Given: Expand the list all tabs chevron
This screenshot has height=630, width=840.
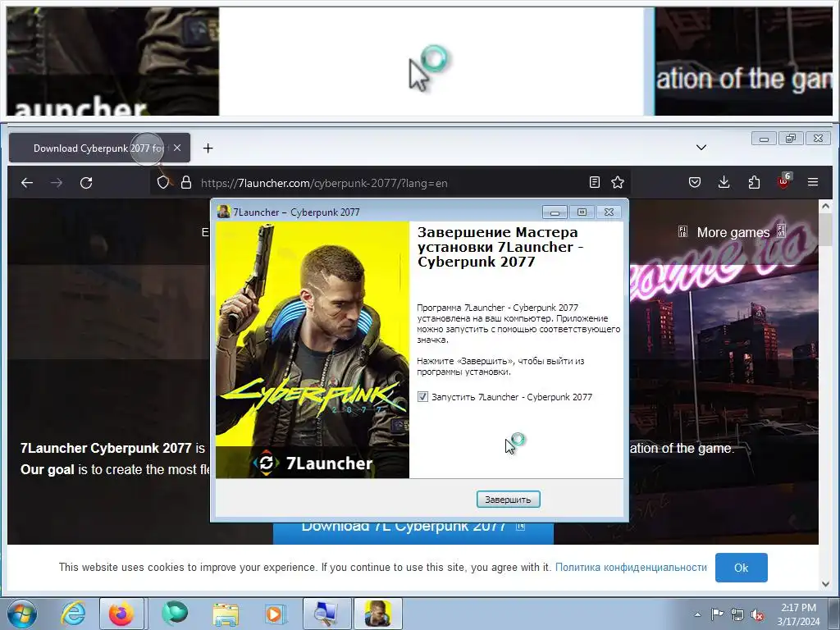Looking at the screenshot, I should [x=701, y=148].
